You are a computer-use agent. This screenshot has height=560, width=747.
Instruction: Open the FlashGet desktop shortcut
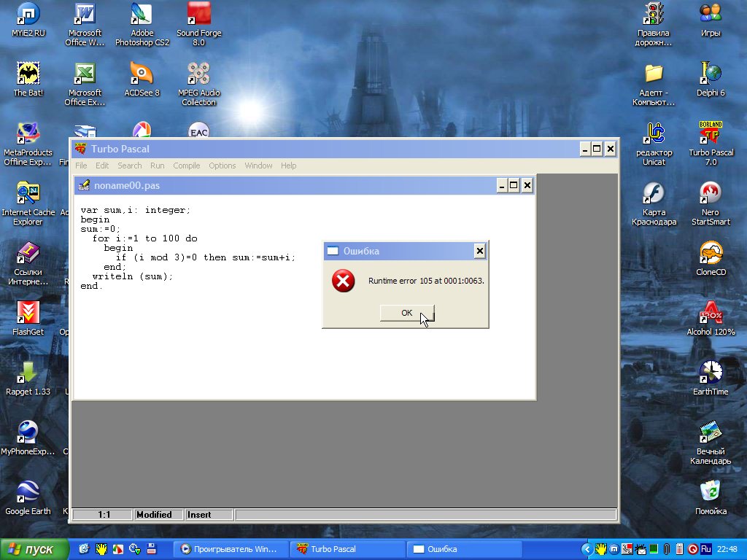tap(28, 315)
